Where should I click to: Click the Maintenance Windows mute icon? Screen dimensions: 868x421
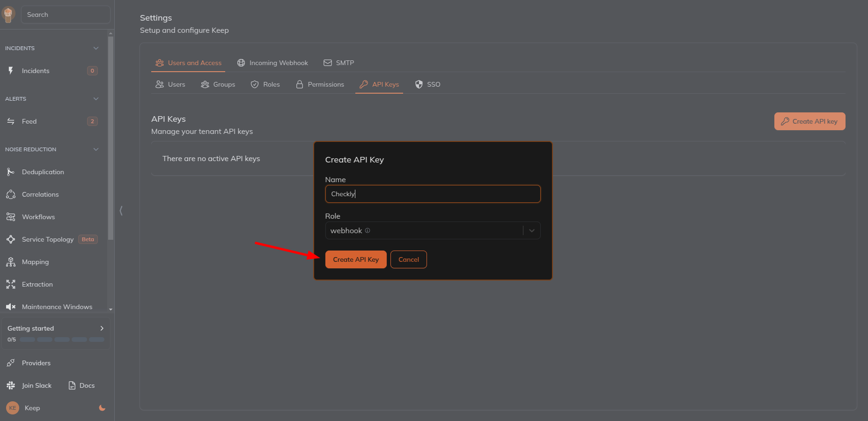coord(11,307)
